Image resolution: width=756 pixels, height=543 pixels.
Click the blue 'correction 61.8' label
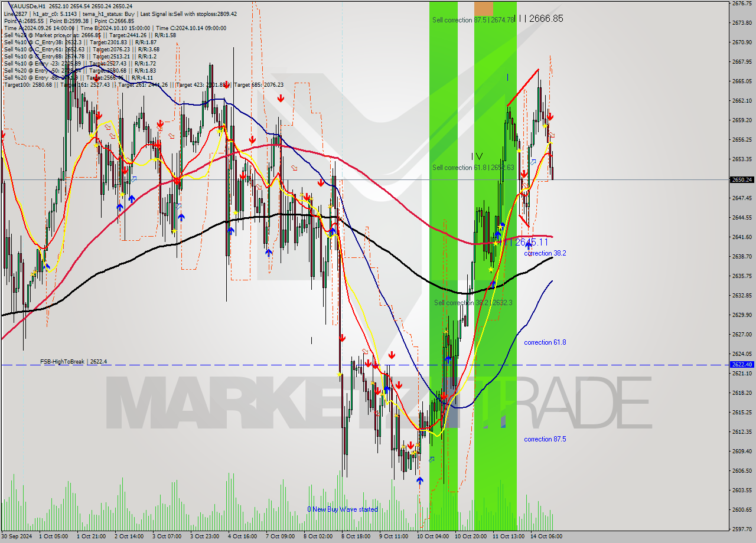click(x=545, y=342)
